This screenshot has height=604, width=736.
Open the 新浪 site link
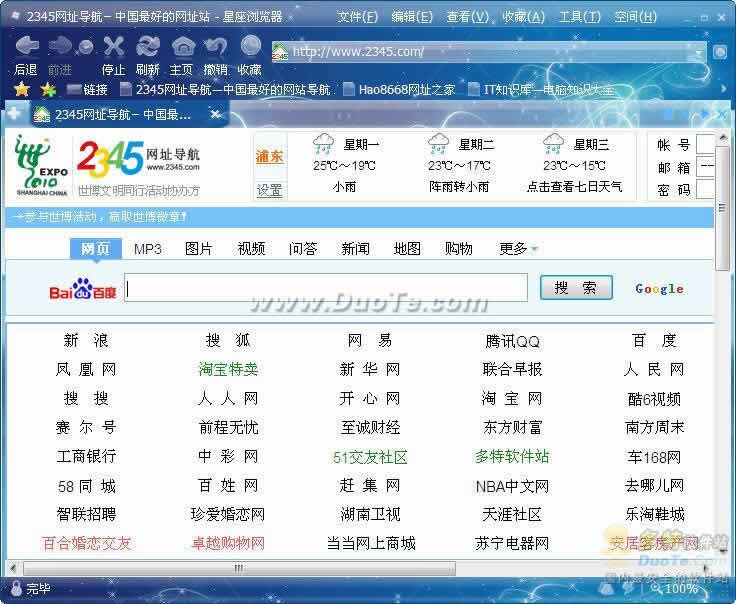(x=86, y=340)
